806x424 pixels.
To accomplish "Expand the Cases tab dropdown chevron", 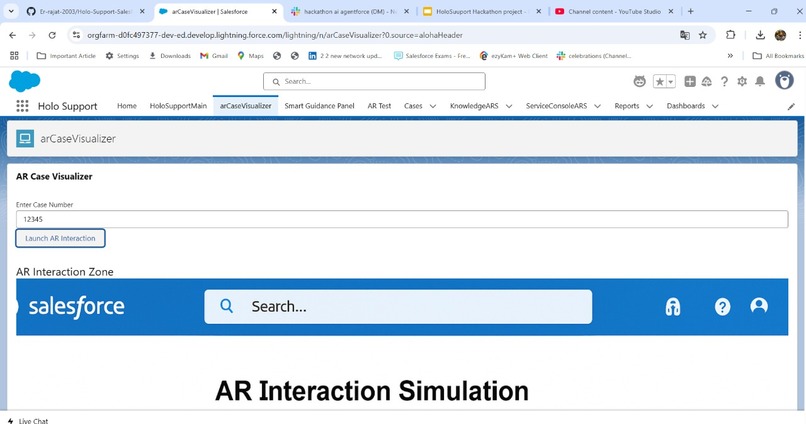I will [433, 106].
